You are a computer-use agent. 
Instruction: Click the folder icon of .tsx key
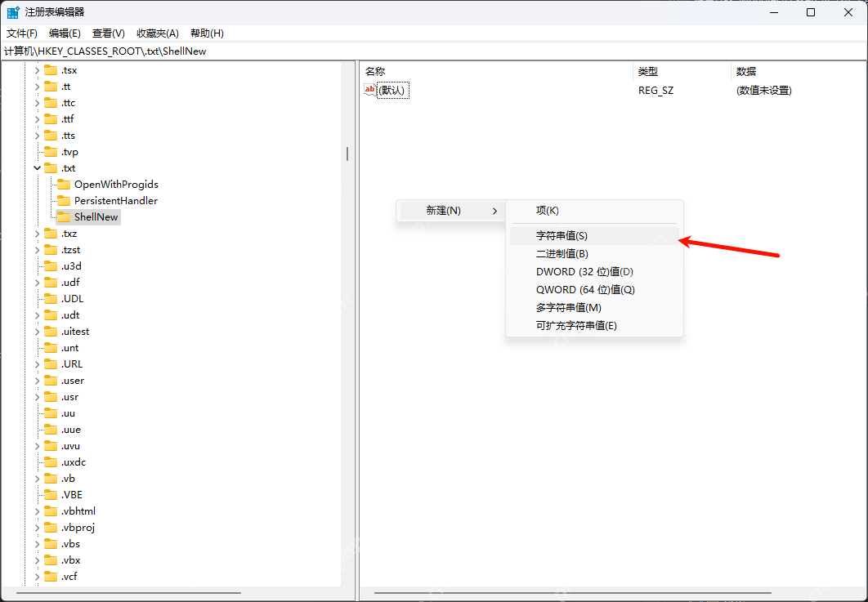coord(51,70)
